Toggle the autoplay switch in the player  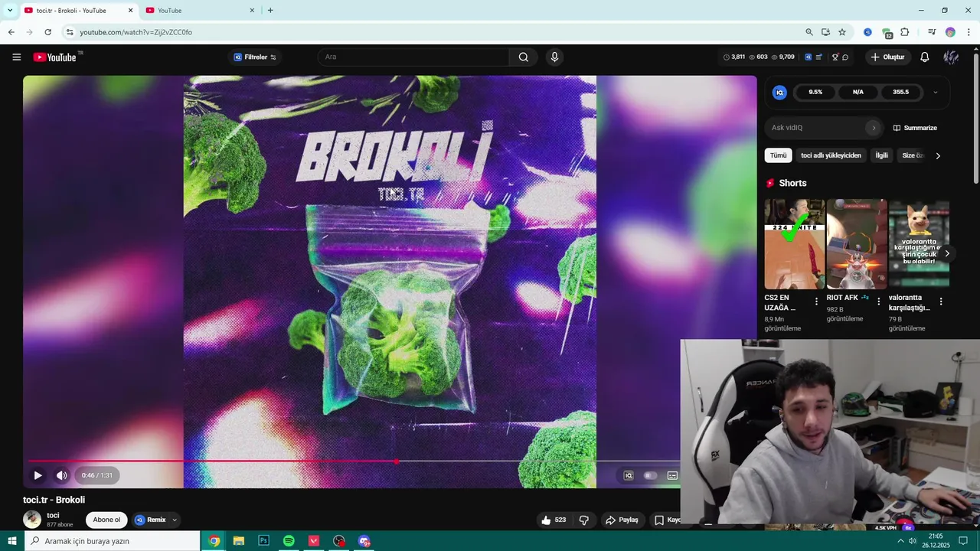point(650,476)
